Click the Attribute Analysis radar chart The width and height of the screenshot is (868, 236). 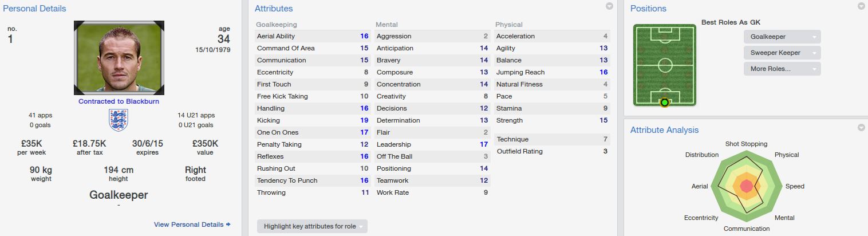tap(745, 186)
